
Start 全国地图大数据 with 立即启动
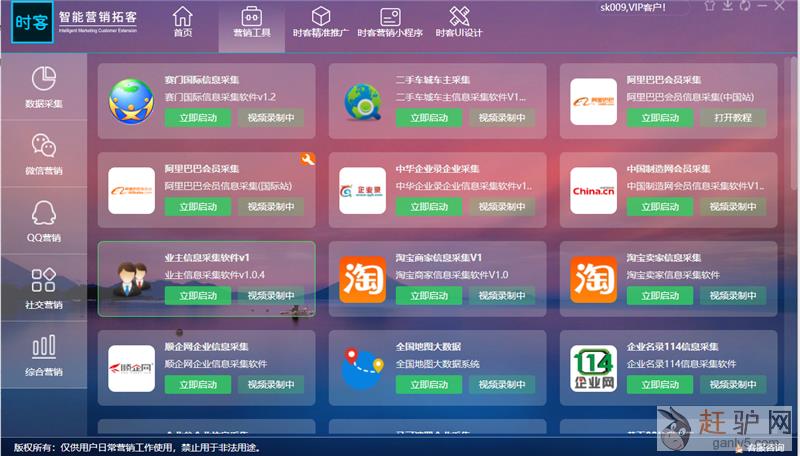coord(429,385)
